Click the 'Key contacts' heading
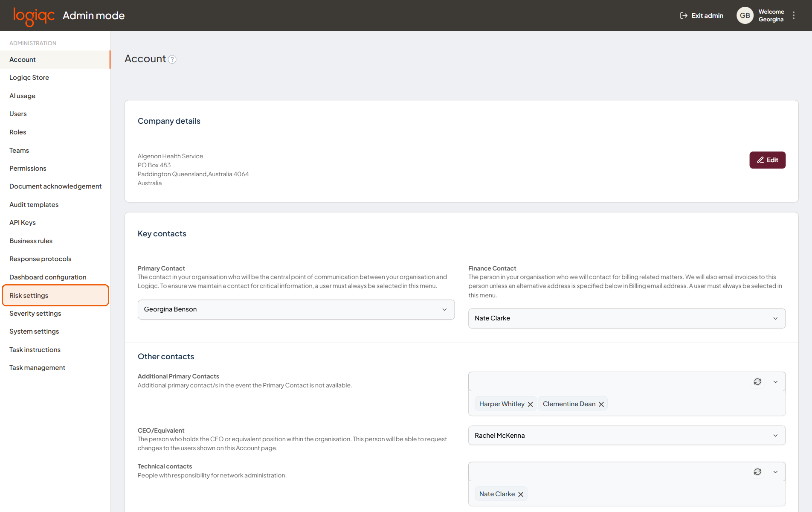Screen dimensions: 812x512 [162, 234]
